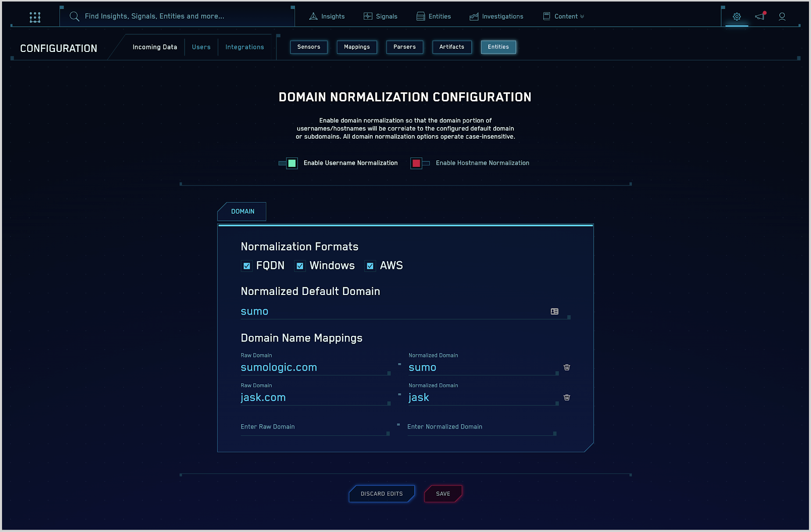Click Discard Edits button
The height and width of the screenshot is (532, 811).
381,494
